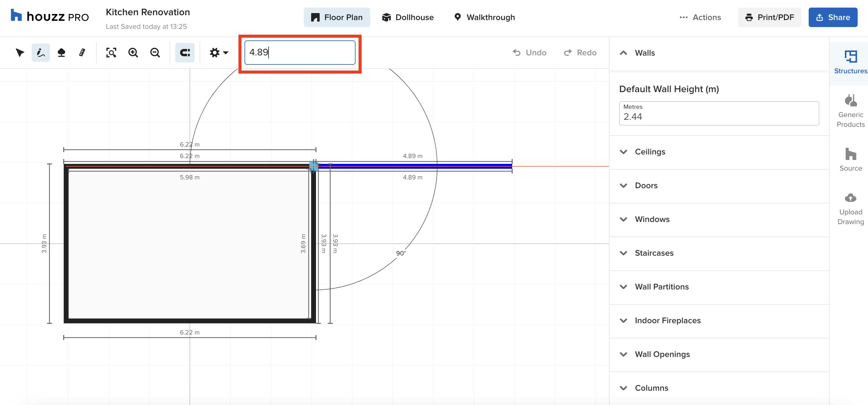Open the settings gear dropdown
Viewport: 868px width, 405px height.
point(218,53)
